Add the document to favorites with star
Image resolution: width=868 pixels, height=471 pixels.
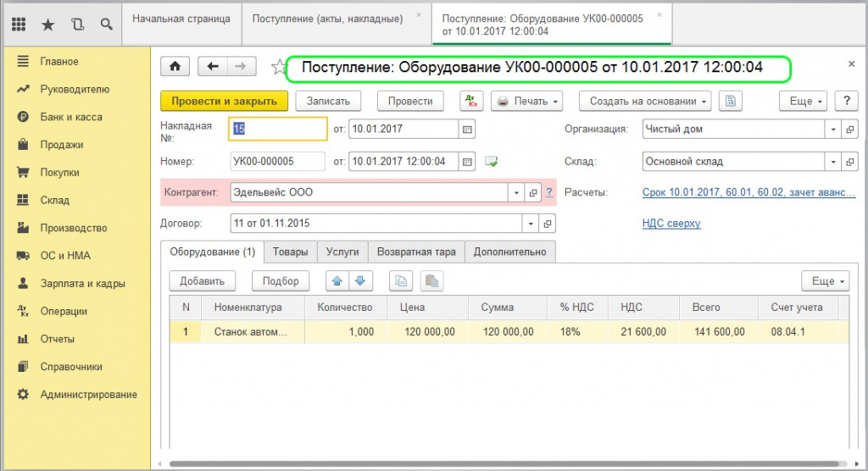click(x=276, y=67)
